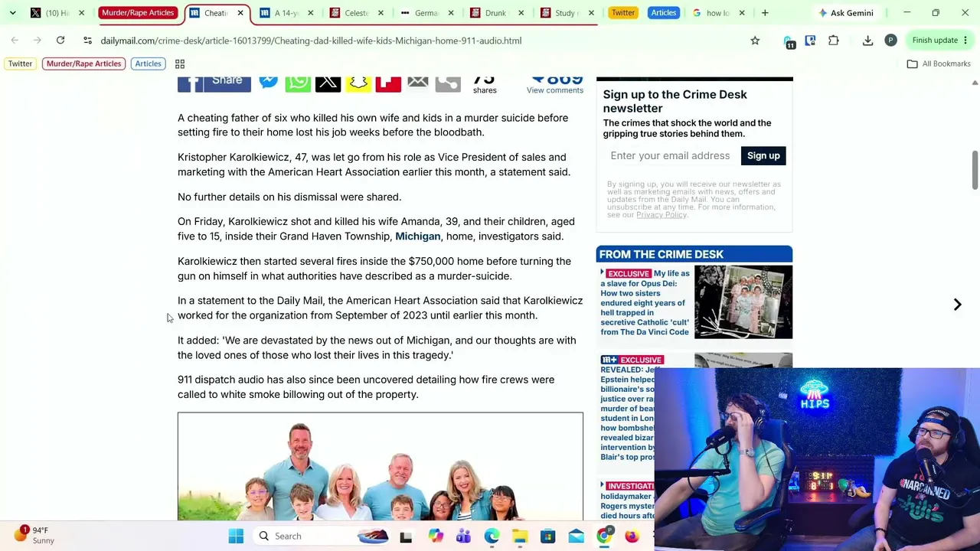Focus the newsletter email address field
The height and width of the screenshot is (551, 980).
(x=670, y=156)
